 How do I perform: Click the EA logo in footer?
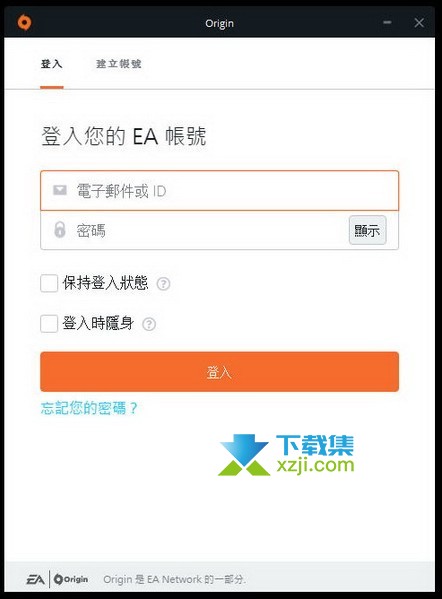pos(36,580)
